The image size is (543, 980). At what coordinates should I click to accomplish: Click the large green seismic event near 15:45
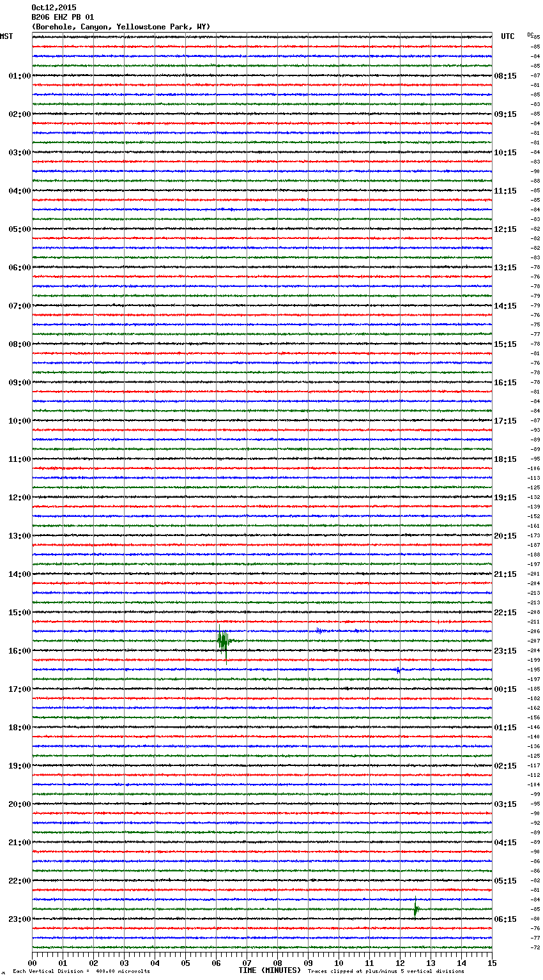coord(224,641)
